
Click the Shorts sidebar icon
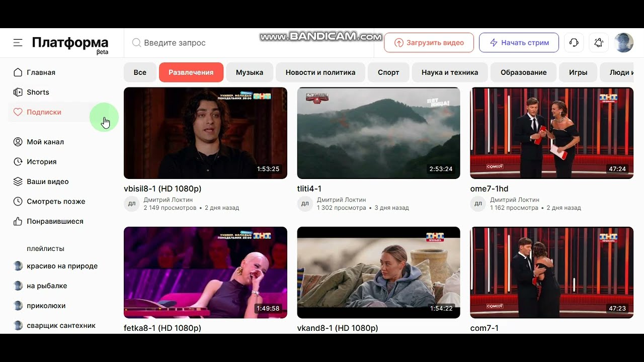18,92
